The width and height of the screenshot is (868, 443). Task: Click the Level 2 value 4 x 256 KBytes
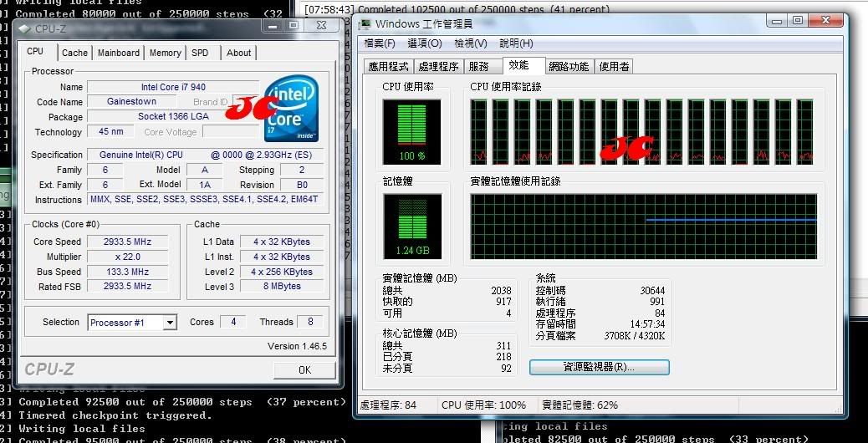click(282, 272)
